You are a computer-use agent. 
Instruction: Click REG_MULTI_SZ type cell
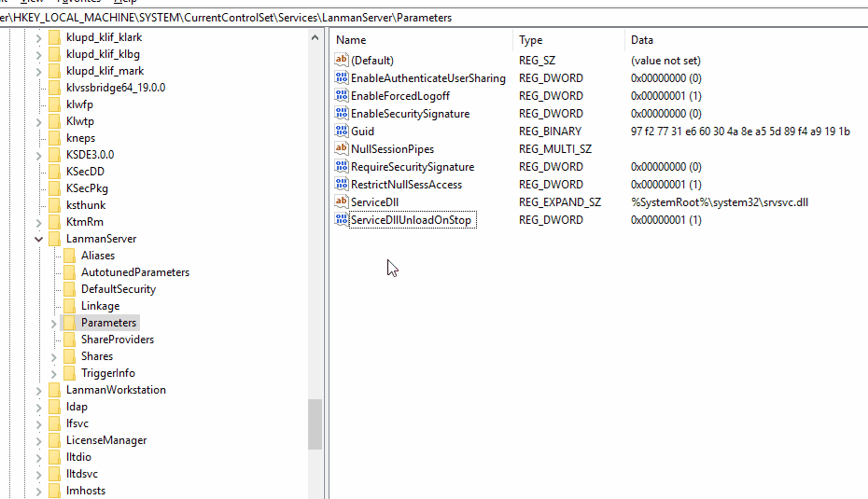coord(555,149)
